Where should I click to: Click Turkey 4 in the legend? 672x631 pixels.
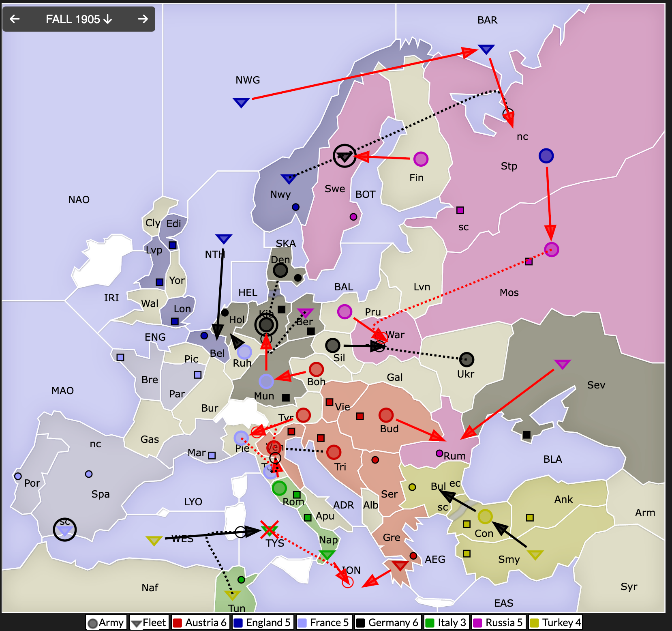[x=556, y=622]
